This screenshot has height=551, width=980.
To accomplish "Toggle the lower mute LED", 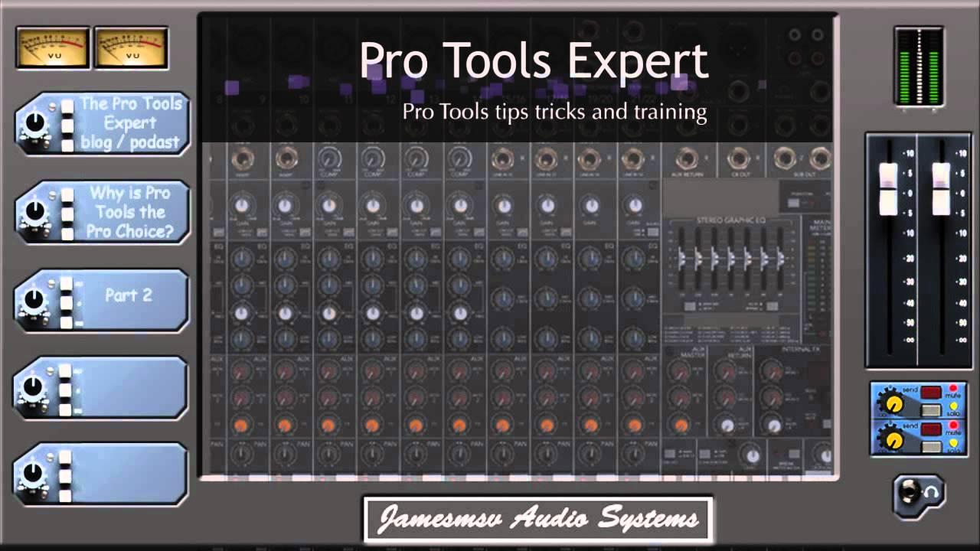I will pos(953,425).
